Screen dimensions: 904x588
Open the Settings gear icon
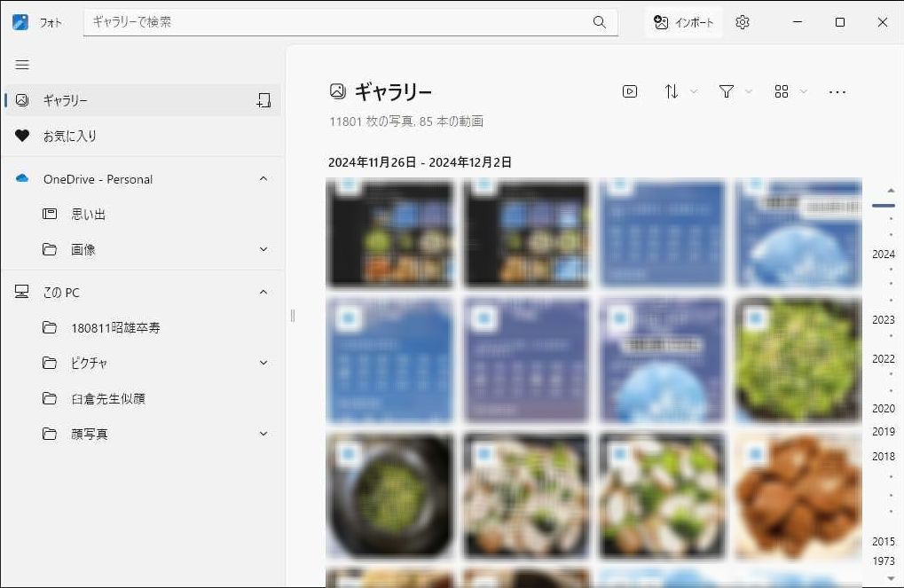[743, 22]
